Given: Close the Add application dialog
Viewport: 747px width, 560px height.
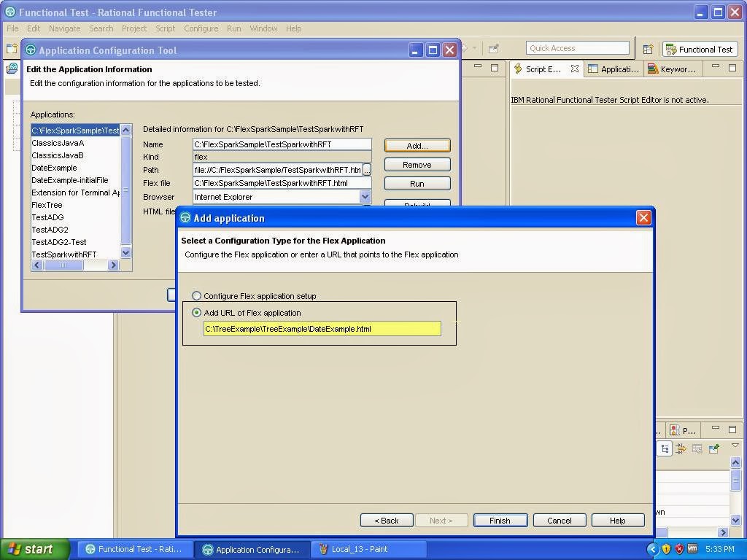Looking at the screenshot, I should click(x=643, y=218).
